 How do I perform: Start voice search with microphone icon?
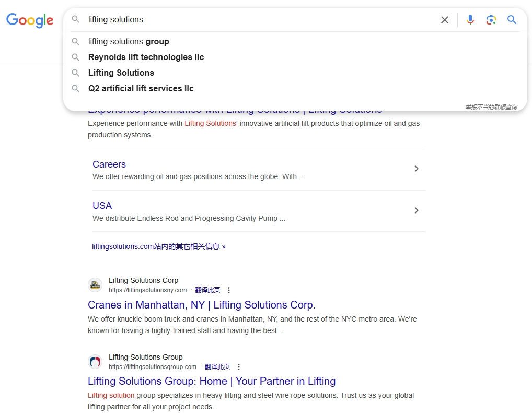click(470, 20)
